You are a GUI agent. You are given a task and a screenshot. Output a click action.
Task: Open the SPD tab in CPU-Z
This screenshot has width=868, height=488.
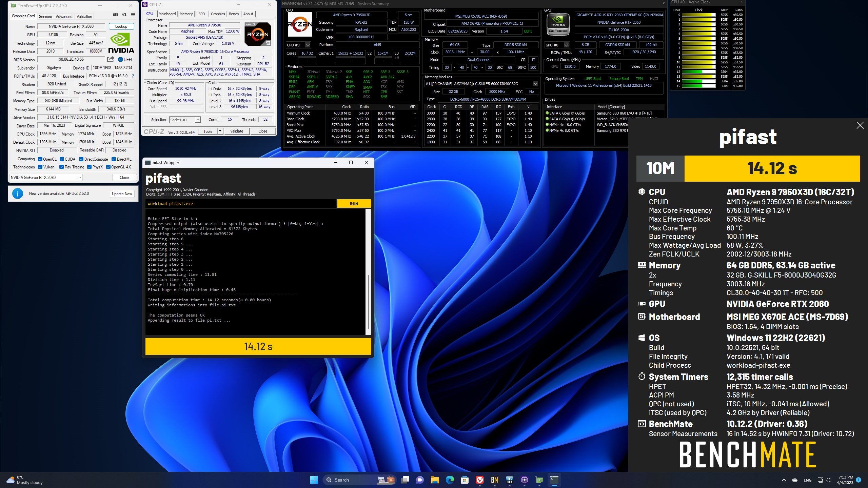(x=202, y=14)
